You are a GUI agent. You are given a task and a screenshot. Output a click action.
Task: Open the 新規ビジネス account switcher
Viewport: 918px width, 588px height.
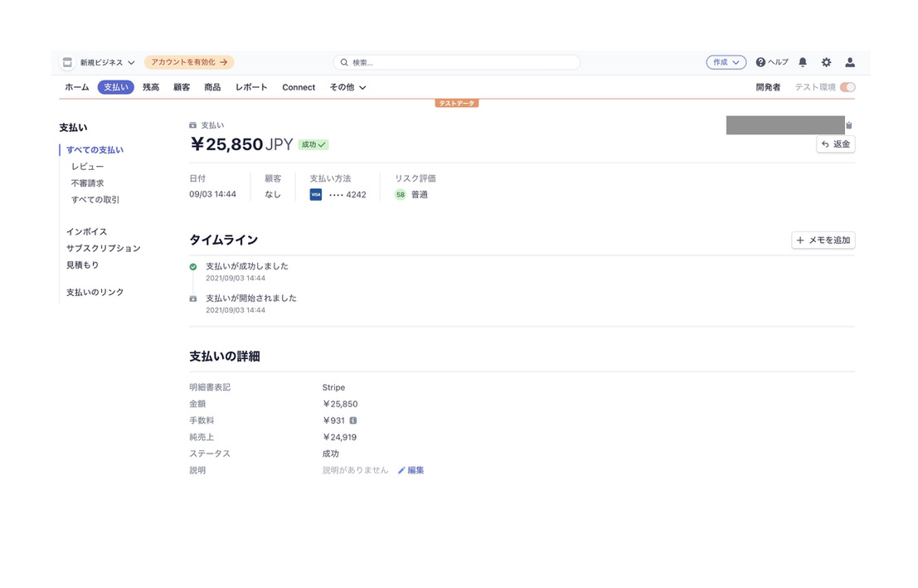tap(102, 61)
